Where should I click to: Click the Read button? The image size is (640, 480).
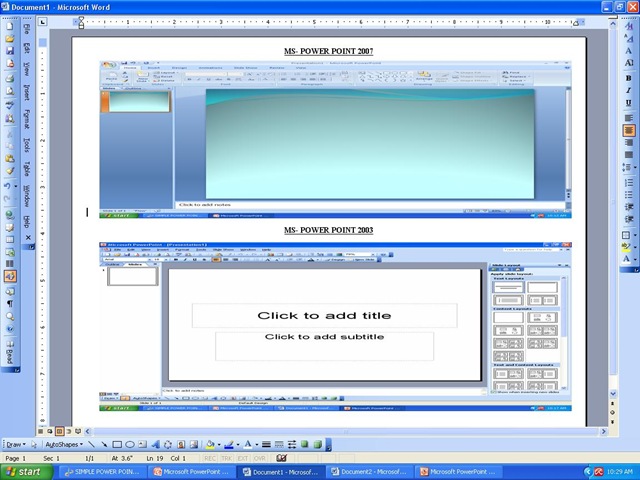coord(9,351)
